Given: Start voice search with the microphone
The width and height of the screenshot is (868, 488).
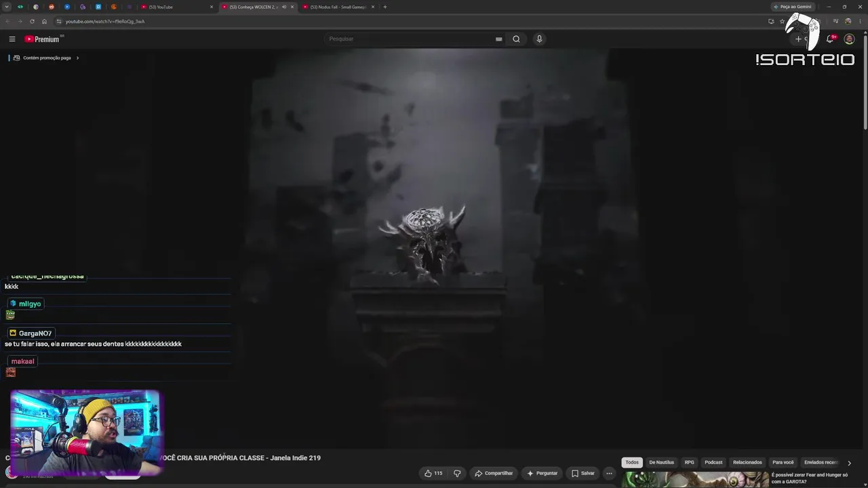Looking at the screenshot, I should pos(539,39).
